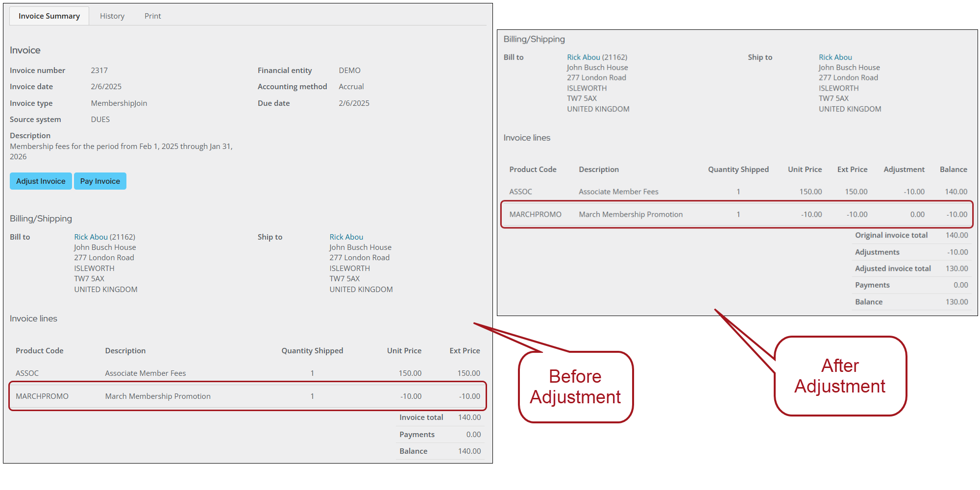Open the Invoice Summary tab

(49, 16)
